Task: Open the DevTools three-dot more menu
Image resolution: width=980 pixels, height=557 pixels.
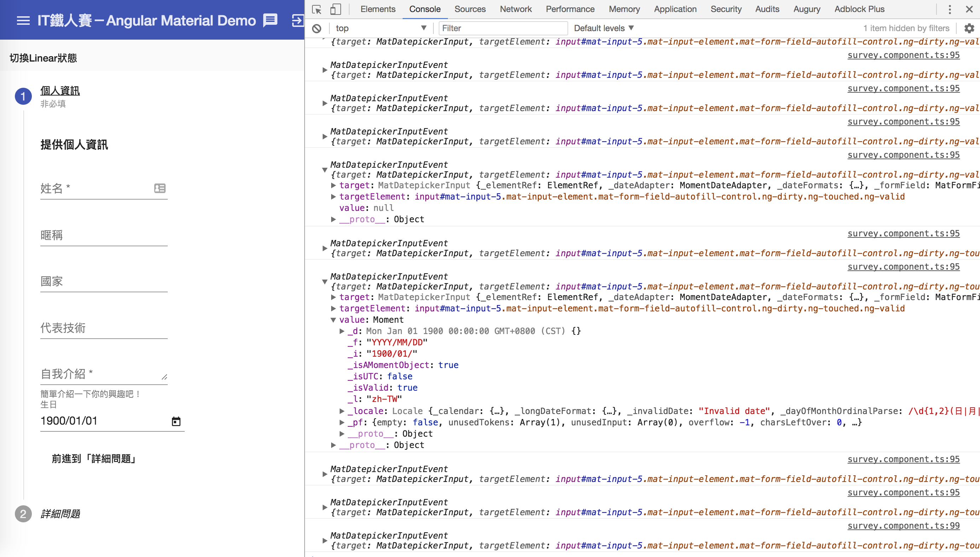Action: tap(950, 9)
